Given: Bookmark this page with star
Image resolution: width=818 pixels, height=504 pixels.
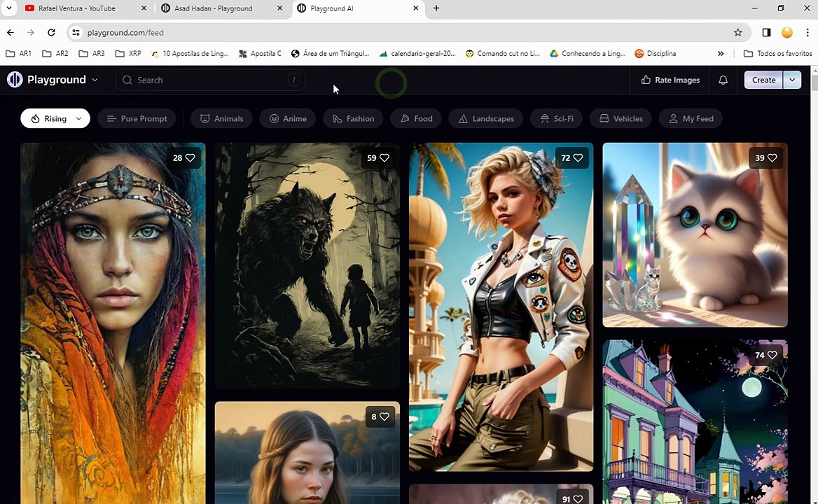Looking at the screenshot, I should pos(737,32).
